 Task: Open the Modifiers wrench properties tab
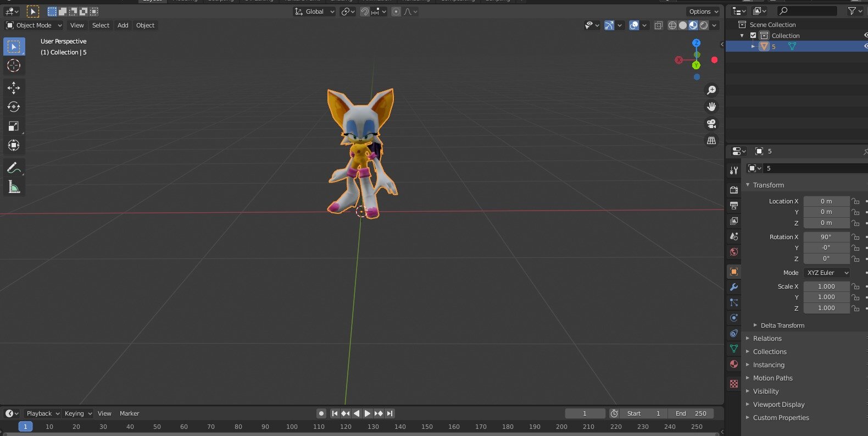point(734,287)
